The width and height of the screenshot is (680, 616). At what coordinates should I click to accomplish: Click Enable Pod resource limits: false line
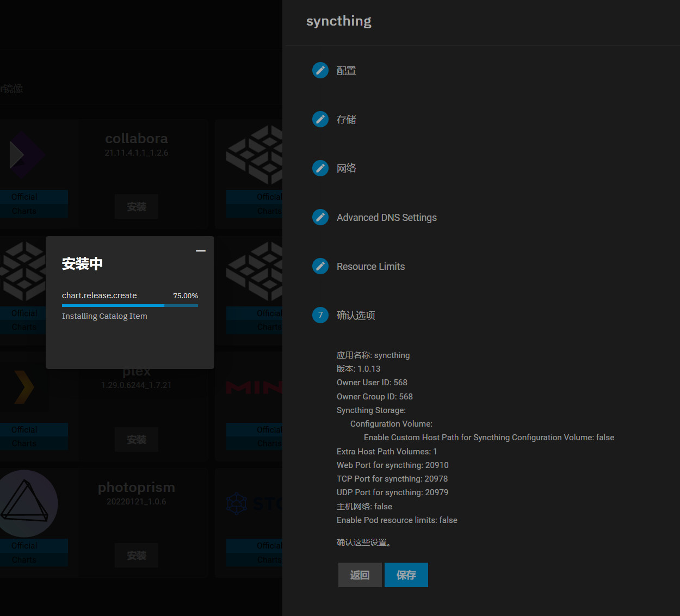397,520
